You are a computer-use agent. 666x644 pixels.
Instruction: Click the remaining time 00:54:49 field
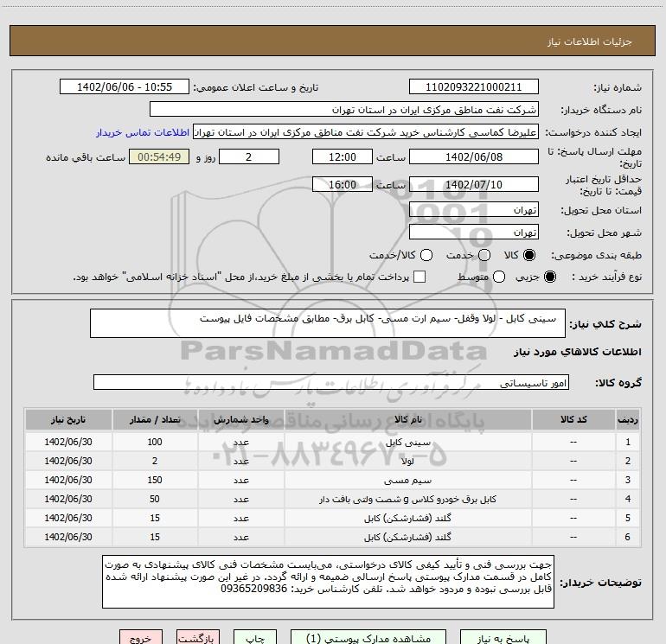pyautogui.click(x=159, y=156)
